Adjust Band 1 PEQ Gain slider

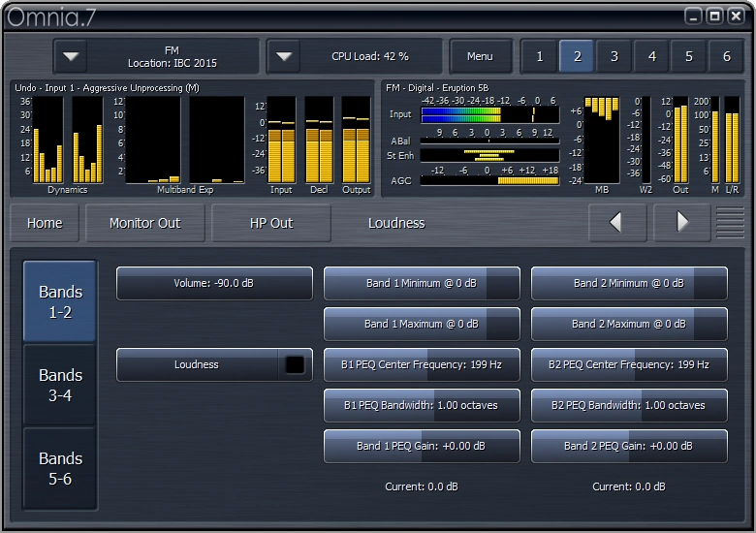[x=422, y=446]
